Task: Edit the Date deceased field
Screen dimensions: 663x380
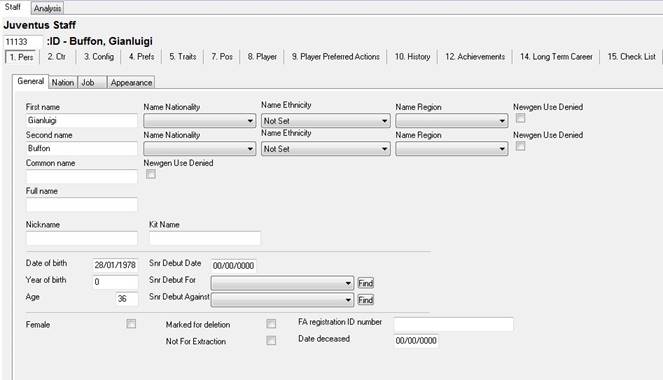Action: pyautogui.click(x=416, y=341)
